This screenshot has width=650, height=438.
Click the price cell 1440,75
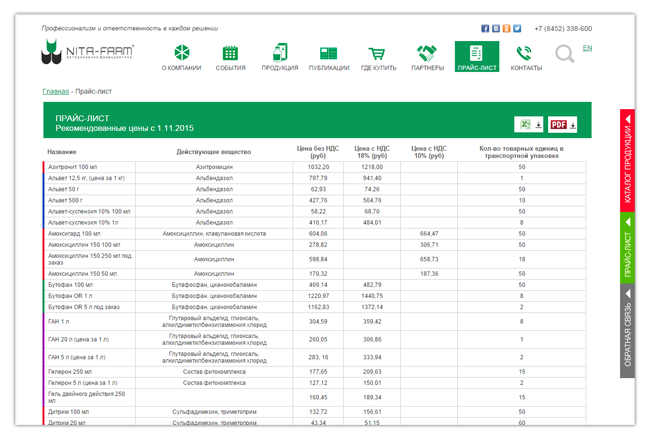pos(372,296)
